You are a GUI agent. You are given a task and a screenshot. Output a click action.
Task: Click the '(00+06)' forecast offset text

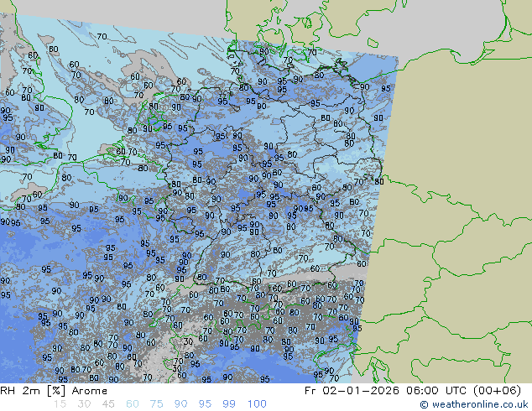(x=498, y=391)
